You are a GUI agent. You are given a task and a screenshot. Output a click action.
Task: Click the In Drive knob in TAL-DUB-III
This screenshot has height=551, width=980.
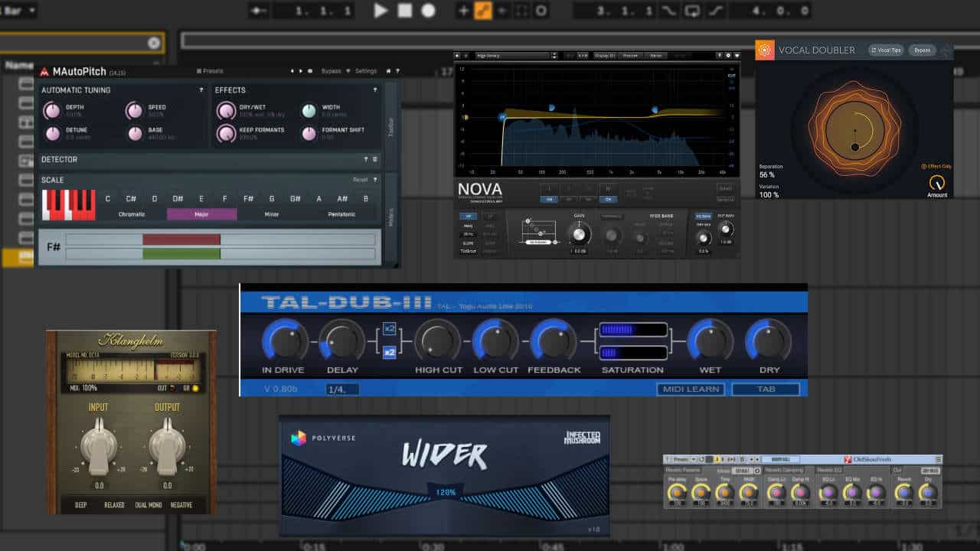pyautogui.click(x=284, y=340)
